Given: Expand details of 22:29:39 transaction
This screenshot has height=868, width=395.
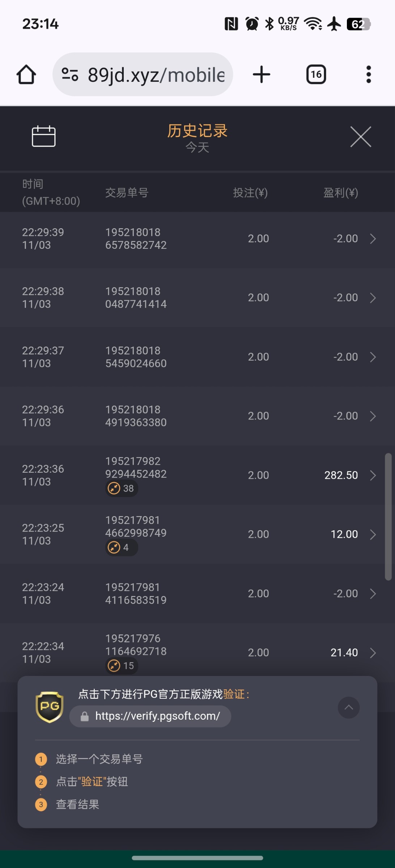Looking at the screenshot, I should [x=373, y=239].
